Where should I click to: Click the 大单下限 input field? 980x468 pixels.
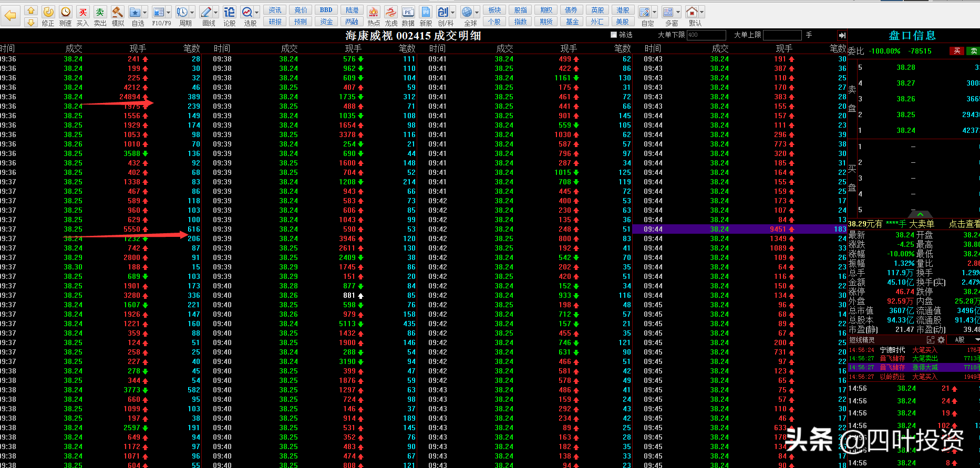click(x=706, y=35)
